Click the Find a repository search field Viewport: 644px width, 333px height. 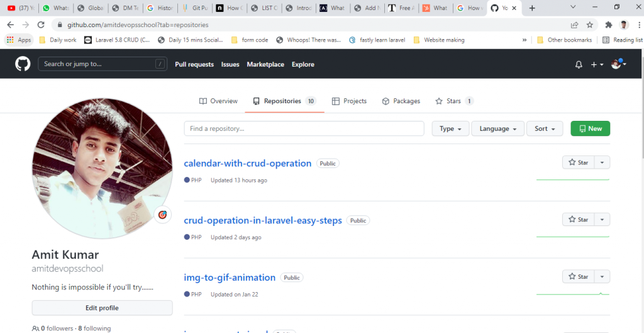(x=304, y=128)
